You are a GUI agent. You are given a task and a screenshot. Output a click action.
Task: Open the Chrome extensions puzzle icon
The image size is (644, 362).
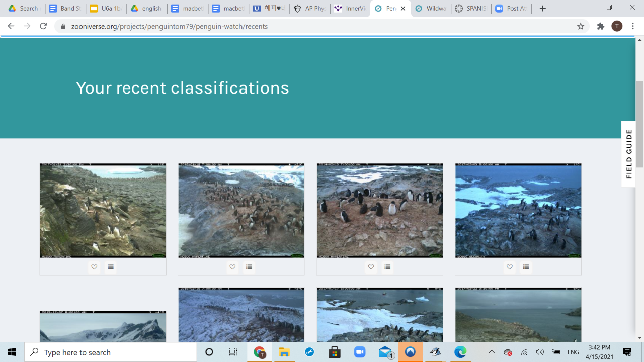(600, 26)
